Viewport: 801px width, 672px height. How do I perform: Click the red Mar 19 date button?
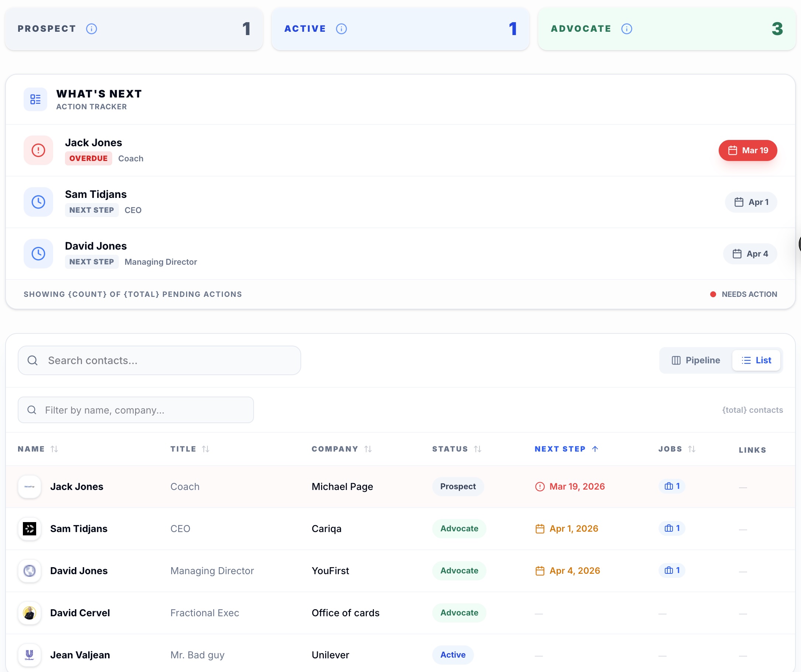tap(747, 150)
